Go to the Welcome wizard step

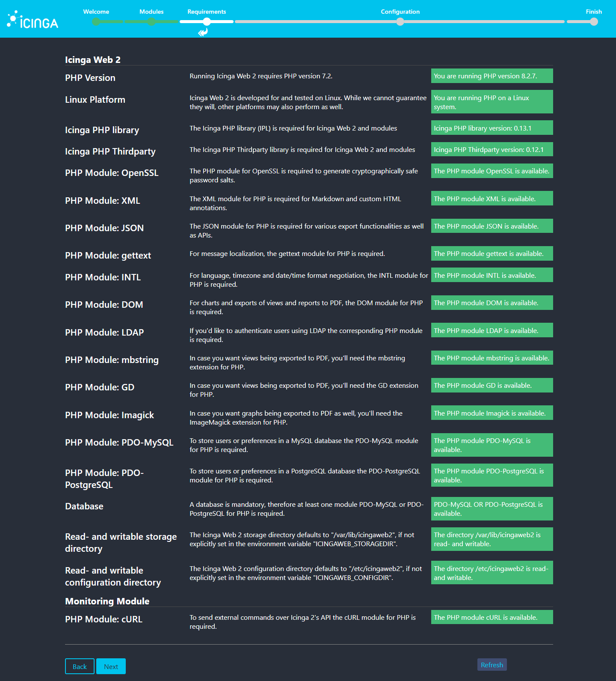pyautogui.click(x=96, y=12)
